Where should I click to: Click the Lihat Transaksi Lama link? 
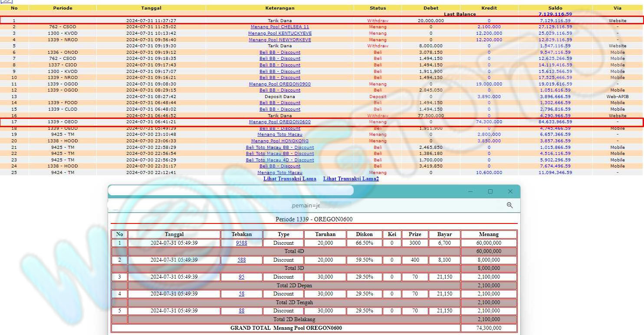(289, 179)
